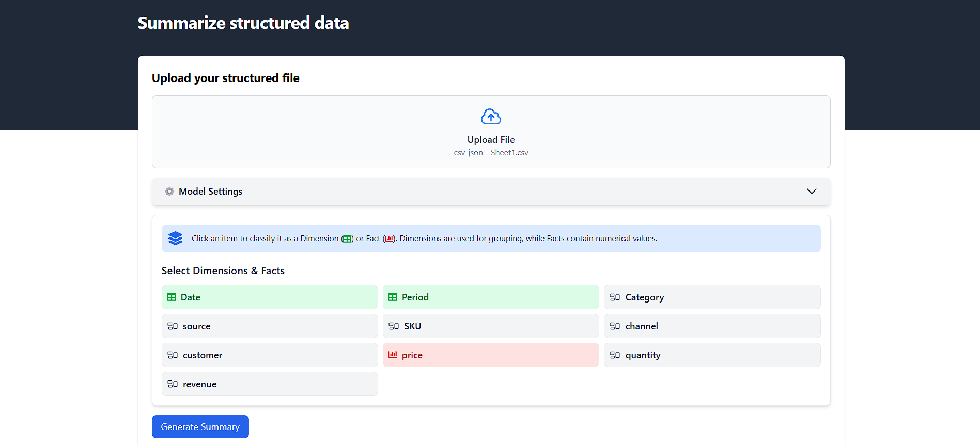This screenshot has height=445, width=980.
Task: Click the unclassified icon beside customer
Action: tap(173, 355)
